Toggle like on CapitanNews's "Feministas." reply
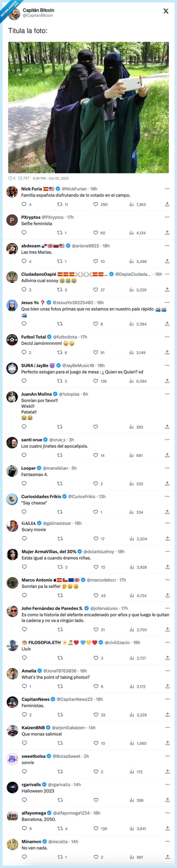The width and height of the screenshot is (177, 868). [96, 715]
